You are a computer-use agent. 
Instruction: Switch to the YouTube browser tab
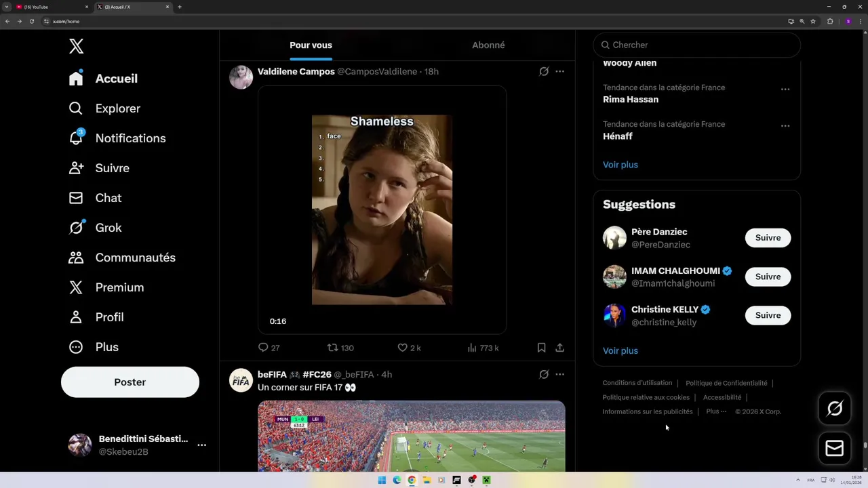[x=52, y=7]
